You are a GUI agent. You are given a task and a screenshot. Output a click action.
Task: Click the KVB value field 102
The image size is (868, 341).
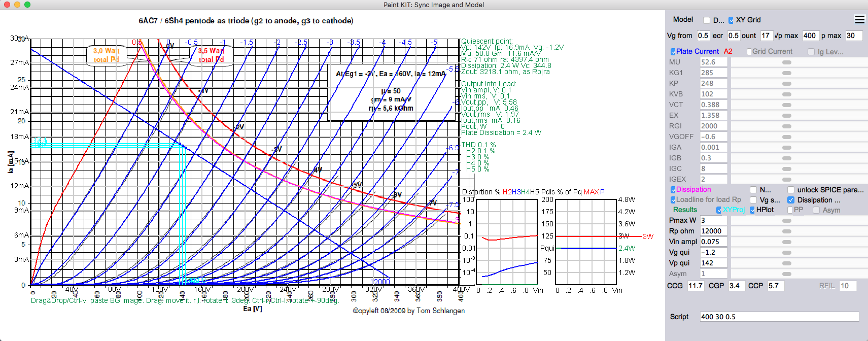pyautogui.click(x=713, y=94)
